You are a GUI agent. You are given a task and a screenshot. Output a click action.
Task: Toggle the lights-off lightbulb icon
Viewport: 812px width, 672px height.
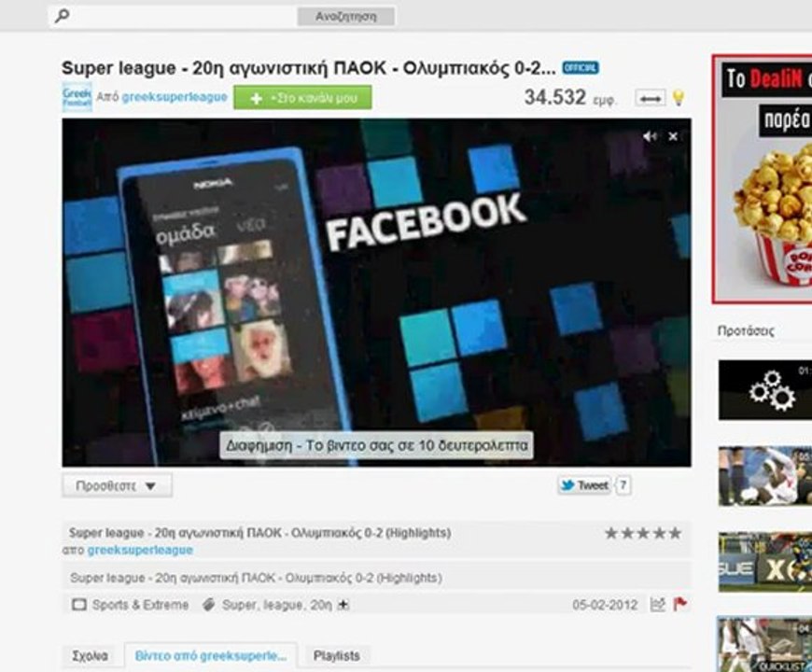click(x=679, y=97)
